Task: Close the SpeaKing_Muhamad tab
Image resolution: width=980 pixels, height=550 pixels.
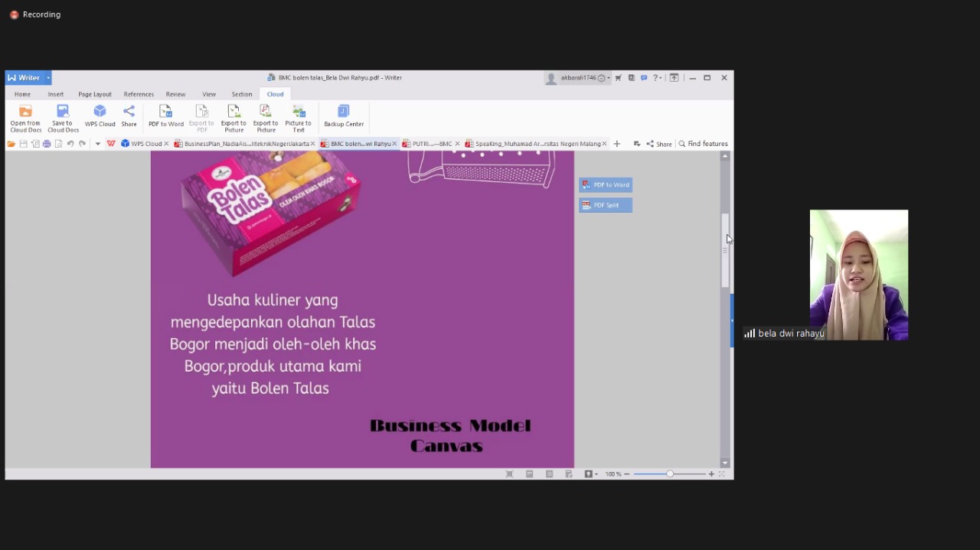Action: tap(605, 144)
